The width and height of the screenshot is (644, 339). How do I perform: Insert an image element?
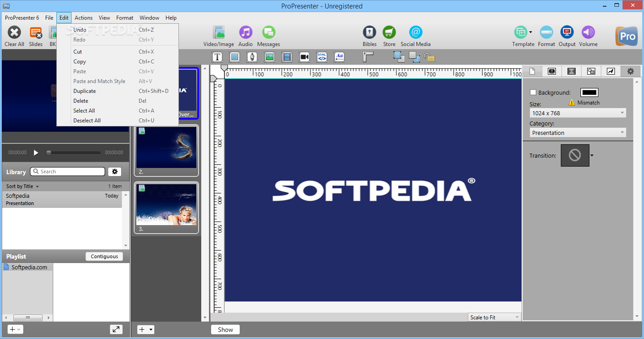pyautogui.click(x=269, y=57)
